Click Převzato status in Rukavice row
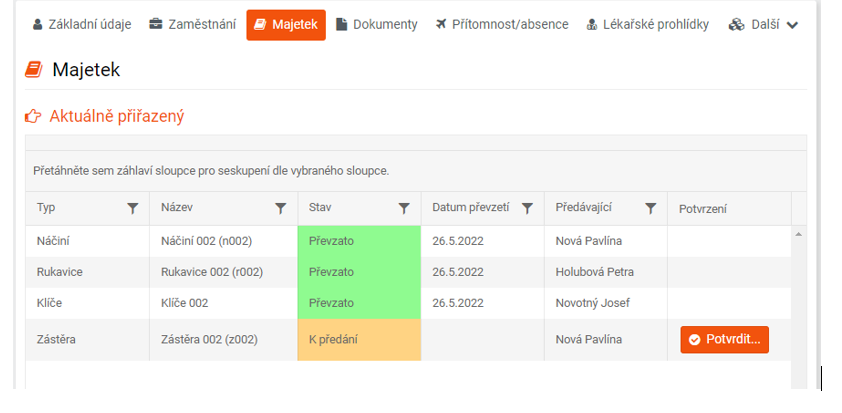 click(359, 272)
